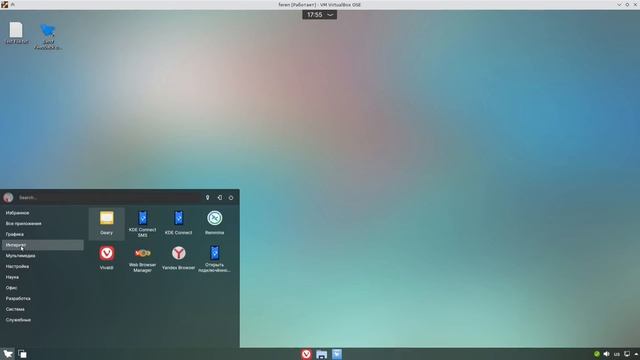Image resolution: width=640 pixels, height=360 pixels.
Task: Select the Разработка category
Action: 43,298
